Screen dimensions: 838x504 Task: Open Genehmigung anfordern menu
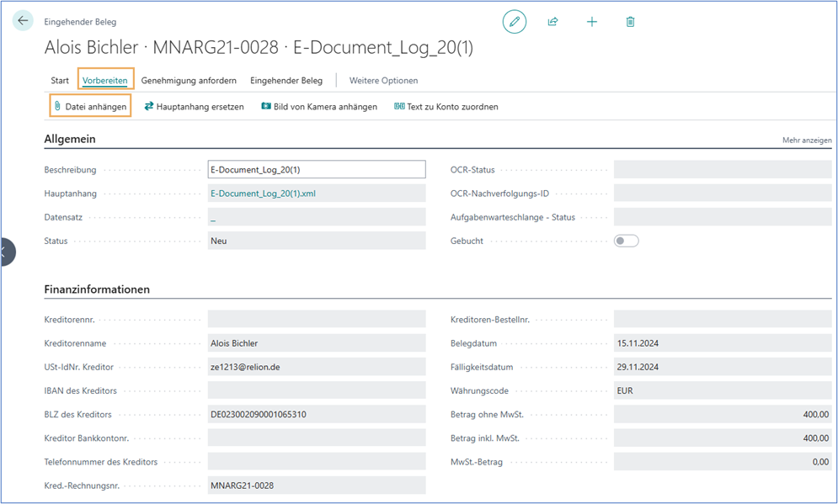(189, 81)
